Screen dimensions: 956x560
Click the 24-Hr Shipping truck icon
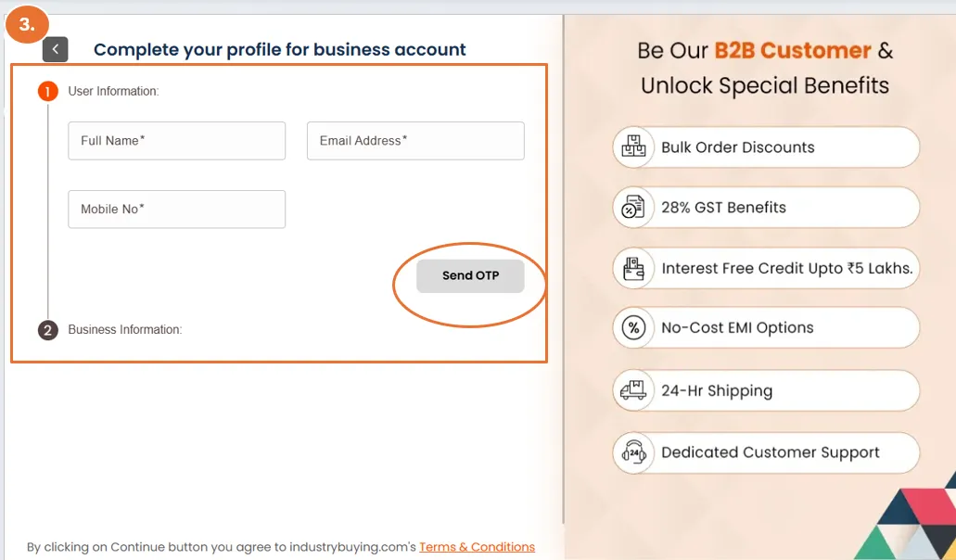(x=634, y=390)
